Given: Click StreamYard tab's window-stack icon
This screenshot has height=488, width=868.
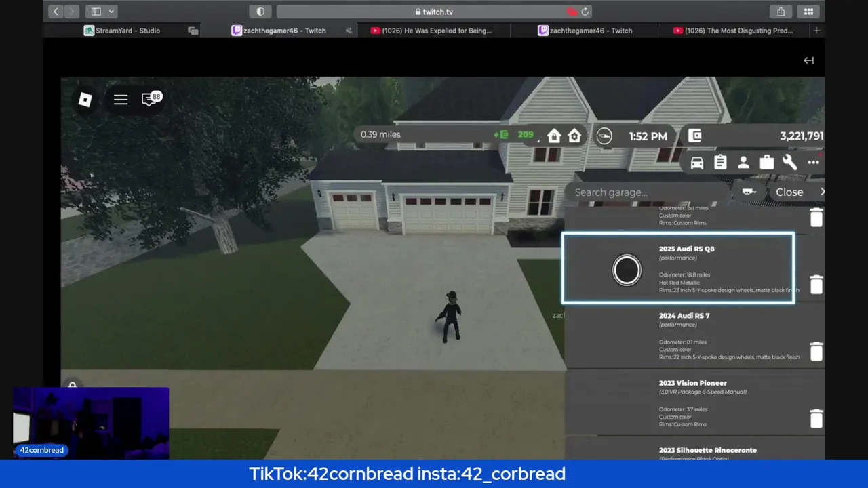Looking at the screenshot, I should [193, 30].
